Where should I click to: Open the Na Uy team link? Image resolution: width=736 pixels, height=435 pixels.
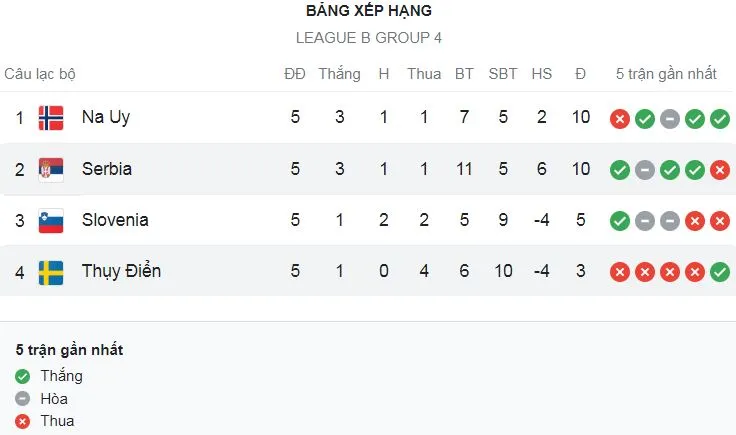click(106, 118)
